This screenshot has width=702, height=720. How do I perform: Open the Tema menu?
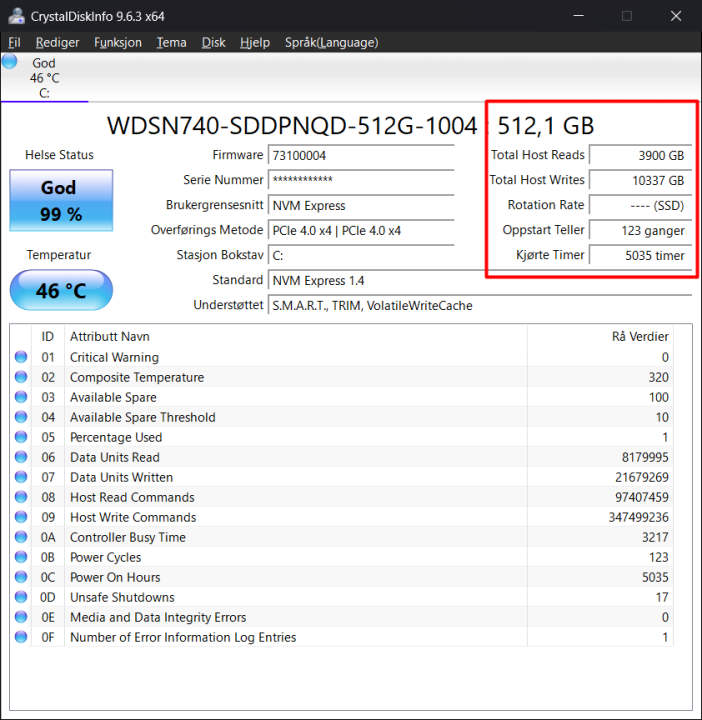(171, 42)
